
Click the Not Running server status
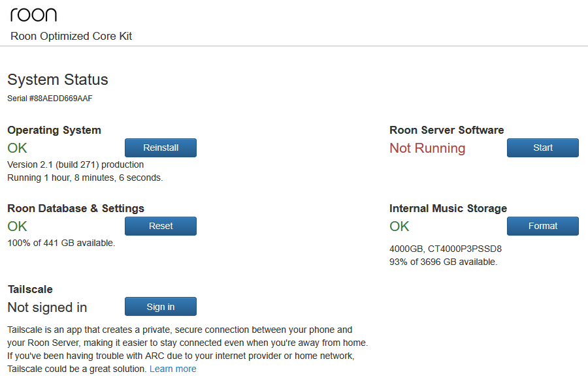pyautogui.click(x=427, y=148)
